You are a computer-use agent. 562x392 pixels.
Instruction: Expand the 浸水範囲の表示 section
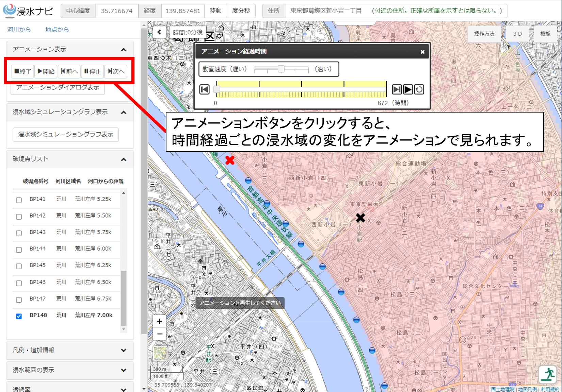pos(124,370)
